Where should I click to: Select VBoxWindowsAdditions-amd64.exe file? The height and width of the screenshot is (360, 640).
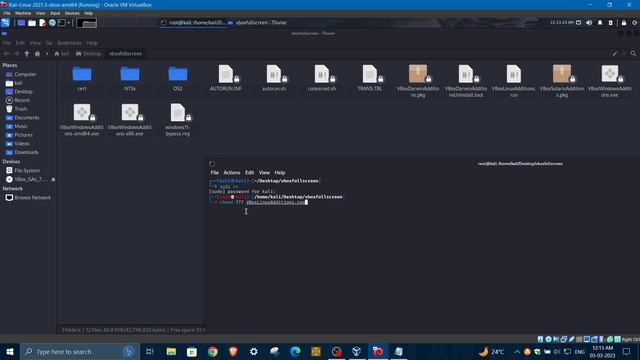coord(82,120)
